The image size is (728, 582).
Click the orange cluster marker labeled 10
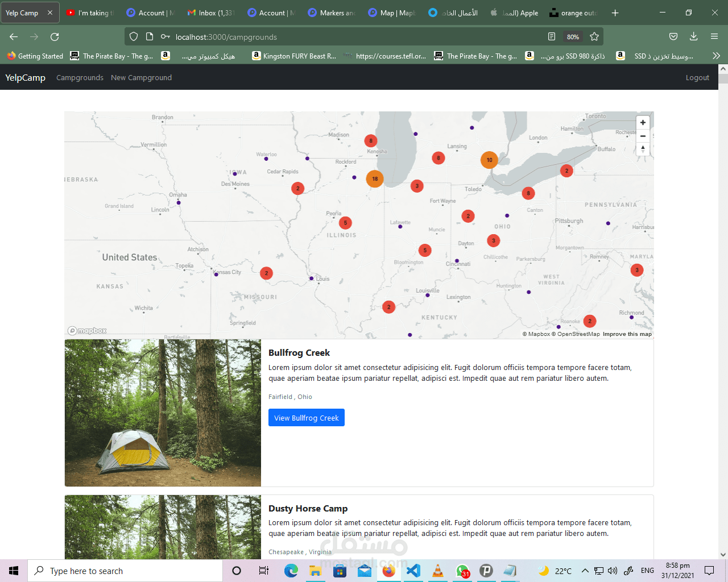point(489,160)
